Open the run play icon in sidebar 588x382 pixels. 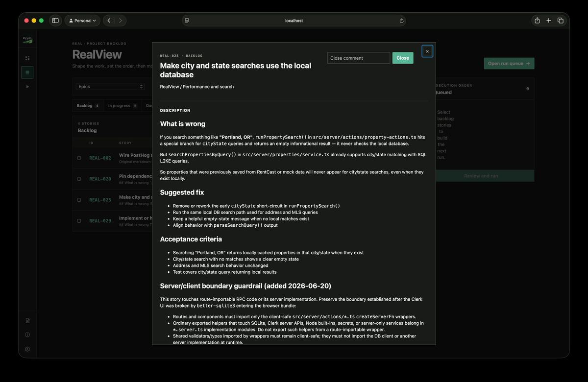tap(27, 87)
